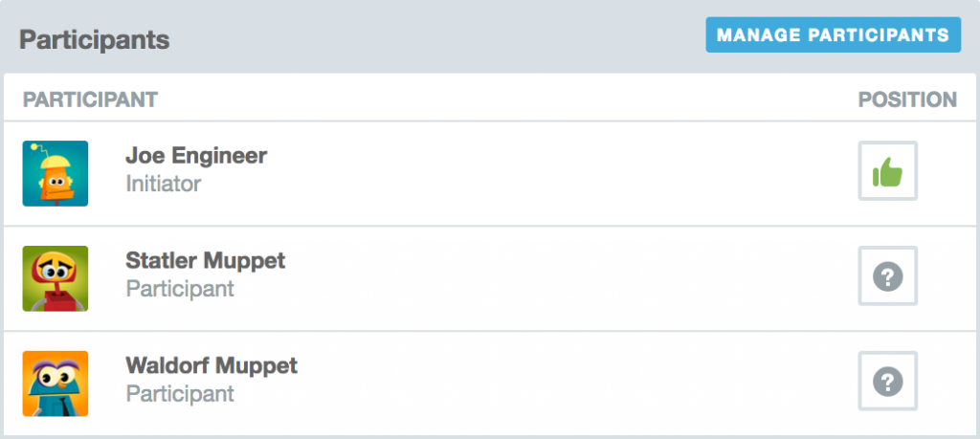The width and height of the screenshot is (980, 439).
Task: Click Participant role label under Waldorf Muppet
Action: click(180, 394)
